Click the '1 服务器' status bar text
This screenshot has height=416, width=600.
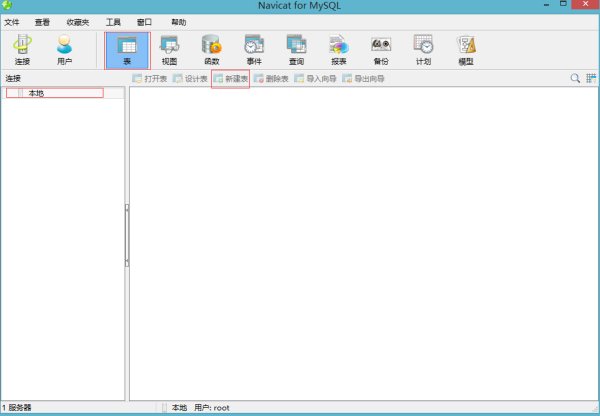(x=16, y=408)
